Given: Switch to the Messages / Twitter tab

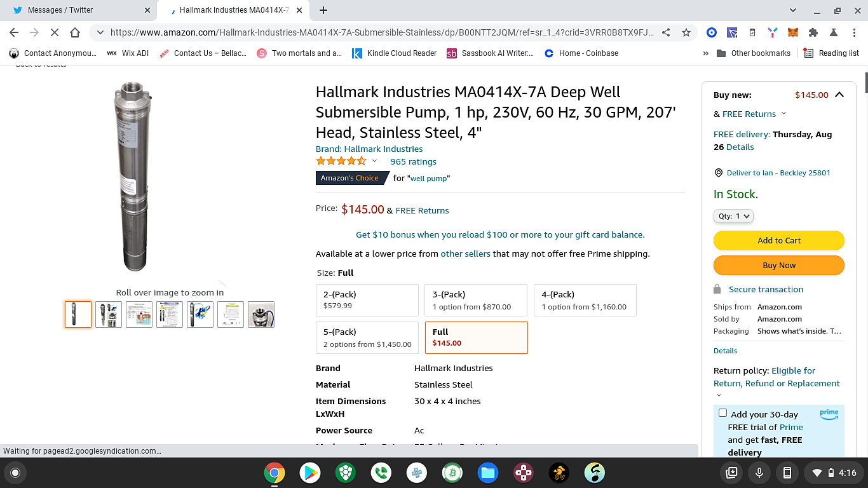Looking at the screenshot, I should tap(78, 10).
